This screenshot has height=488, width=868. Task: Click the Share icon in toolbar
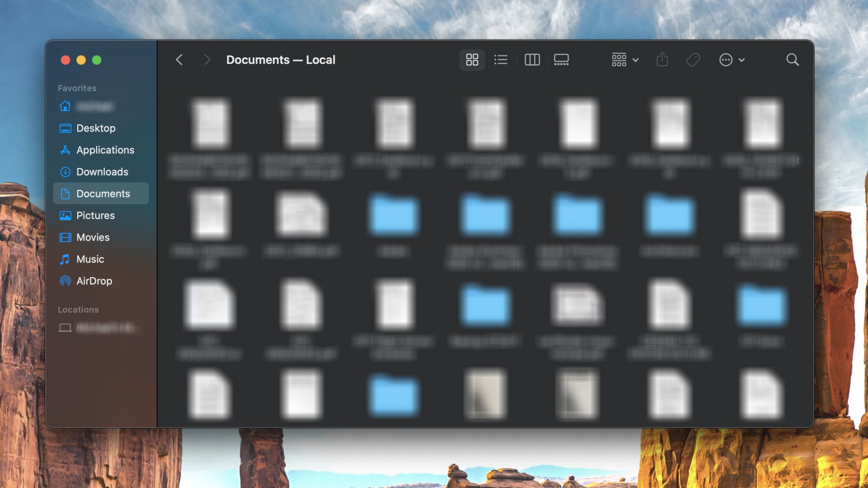pos(662,60)
